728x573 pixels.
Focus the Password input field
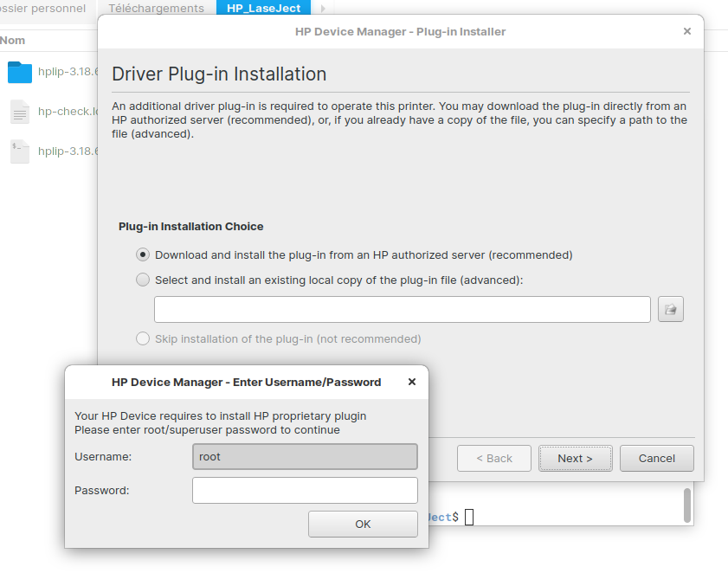tap(305, 490)
